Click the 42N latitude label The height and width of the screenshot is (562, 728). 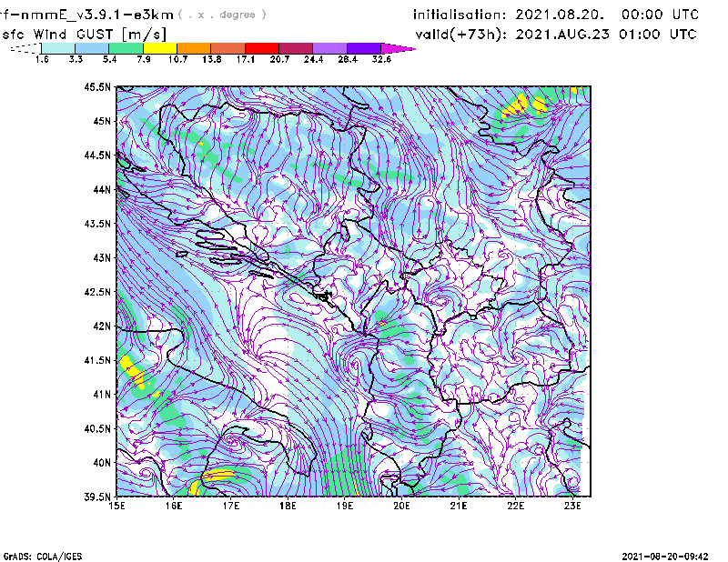102,326
